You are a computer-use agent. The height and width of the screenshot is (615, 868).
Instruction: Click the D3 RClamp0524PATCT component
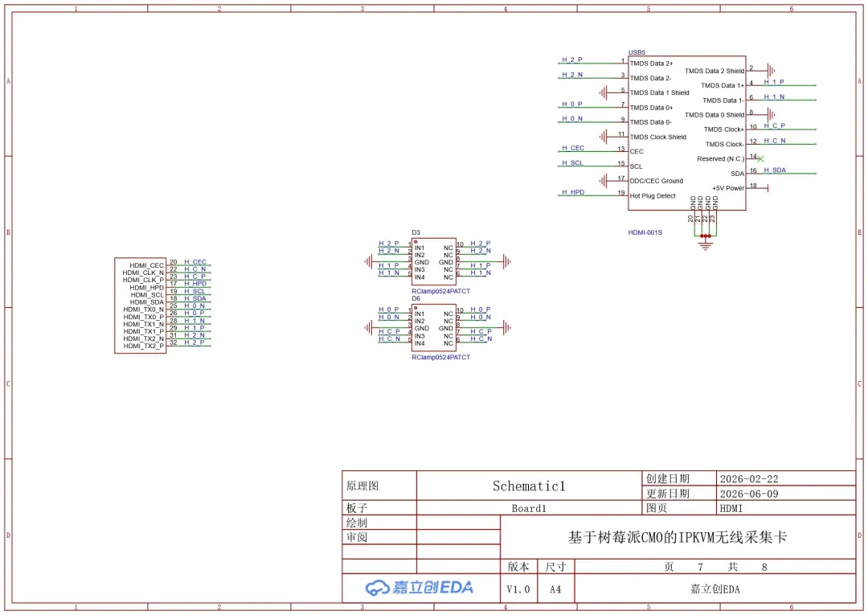click(x=433, y=261)
